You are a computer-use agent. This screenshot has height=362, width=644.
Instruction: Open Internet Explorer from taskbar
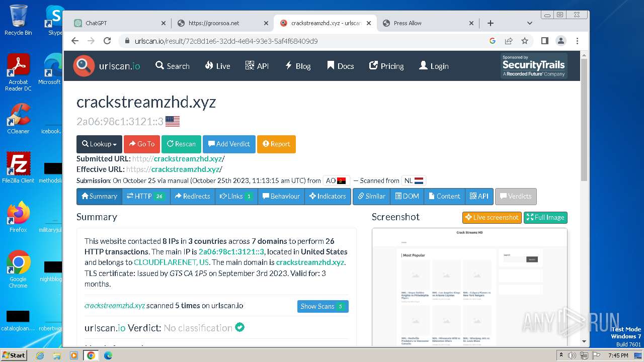coord(40,355)
